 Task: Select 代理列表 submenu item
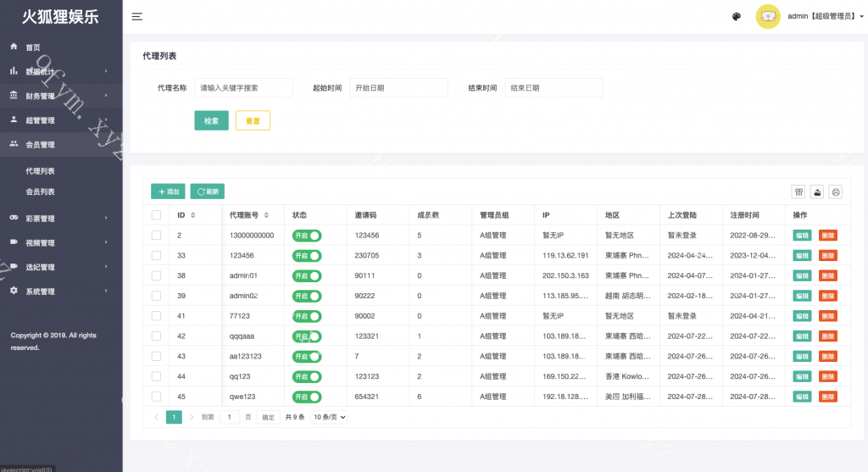click(40, 171)
